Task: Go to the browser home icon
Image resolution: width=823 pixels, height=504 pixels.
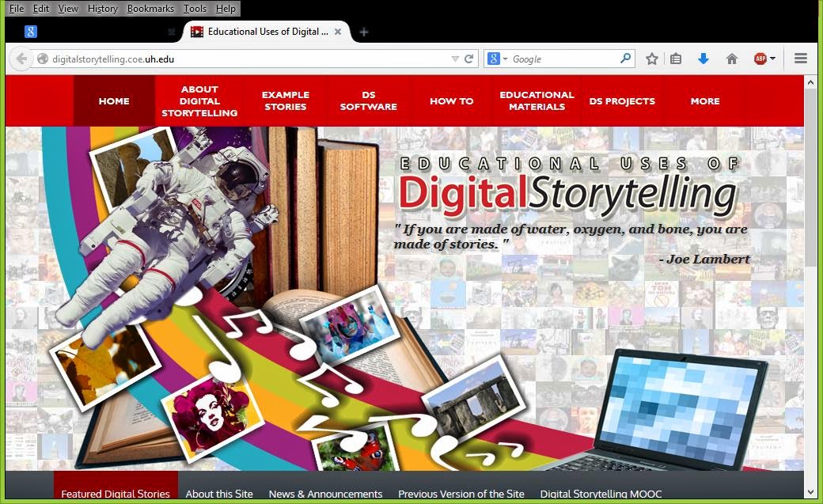Action: 732,59
